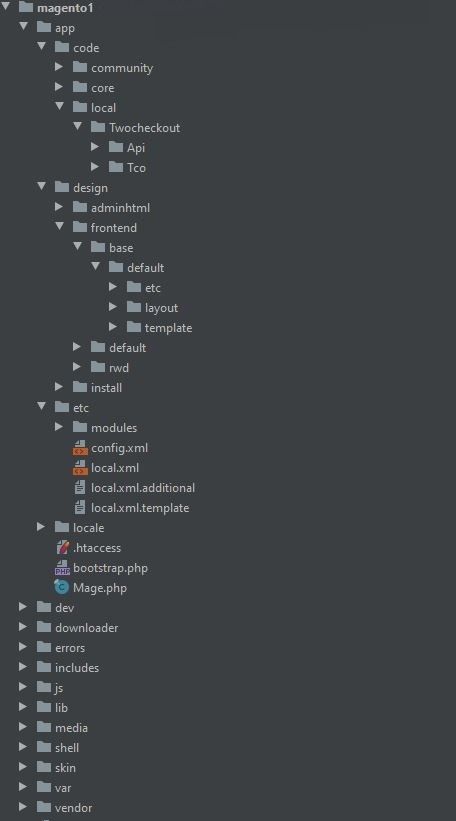
Task: Expand the Api folder arrow
Action: click(x=95, y=147)
